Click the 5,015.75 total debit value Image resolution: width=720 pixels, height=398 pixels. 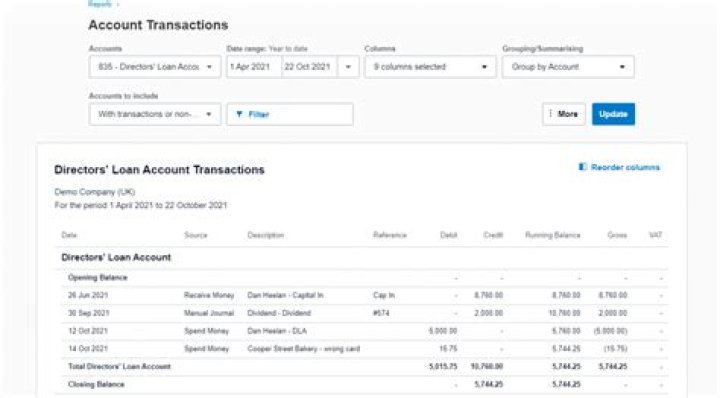click(443, 367)
